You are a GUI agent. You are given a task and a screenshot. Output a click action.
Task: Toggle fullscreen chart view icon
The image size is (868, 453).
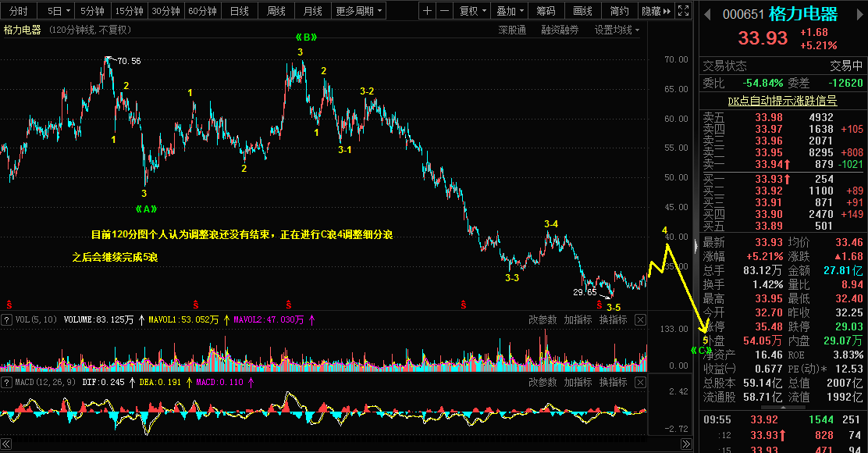tap(684, 10)
